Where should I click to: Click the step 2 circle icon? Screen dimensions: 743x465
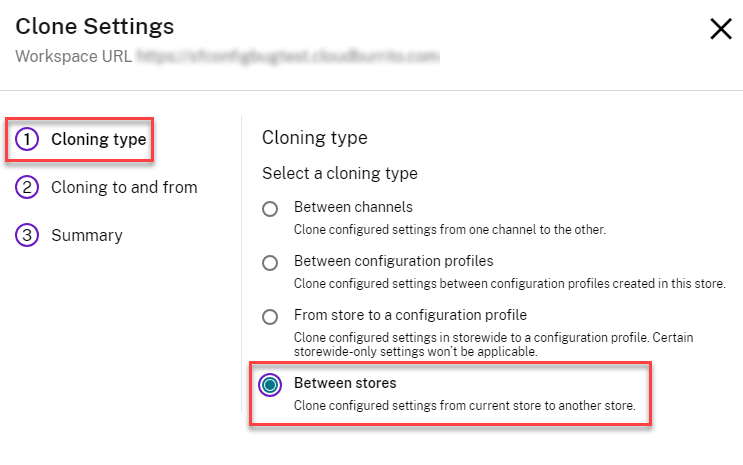point(27,187)
